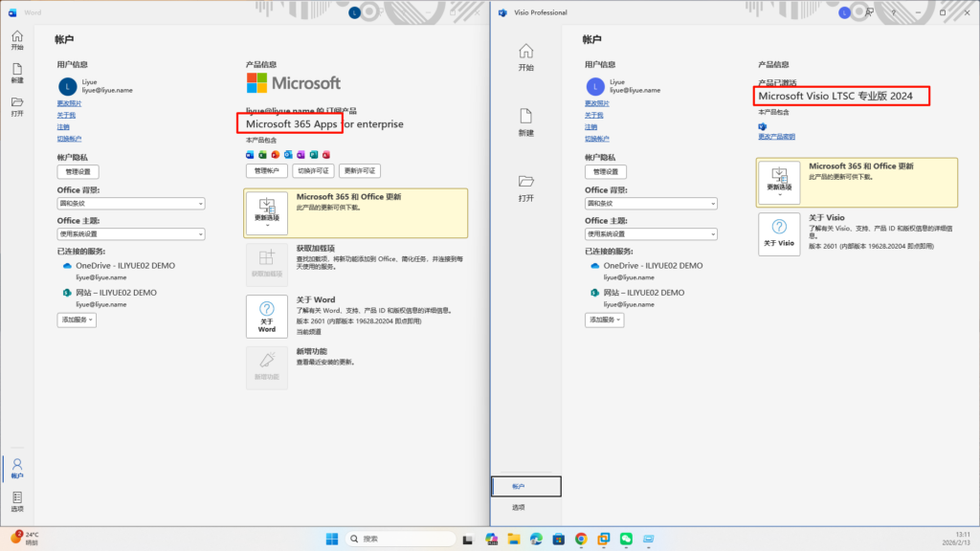
Task: Click the WeChat icon in the taskbar
Action: tap(626, 539)
